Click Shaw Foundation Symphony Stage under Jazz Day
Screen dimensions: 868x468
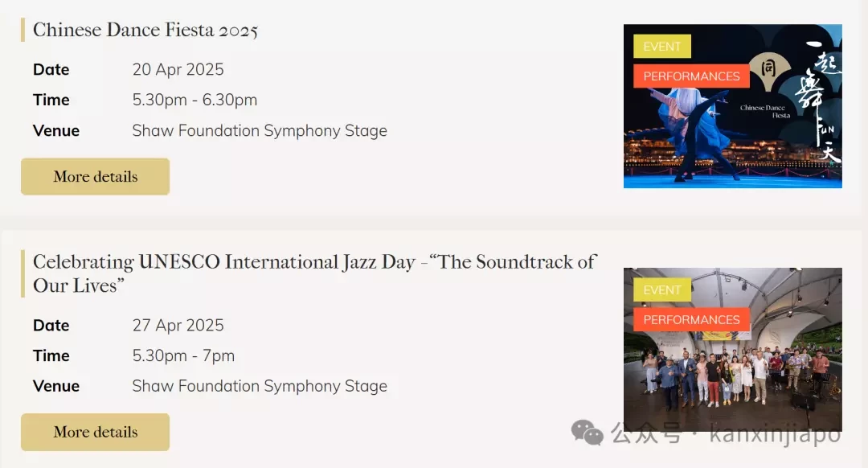tap(260, 386)
